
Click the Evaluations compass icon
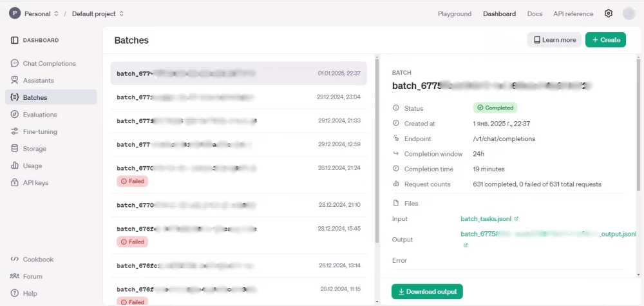(x=15, y=115)
